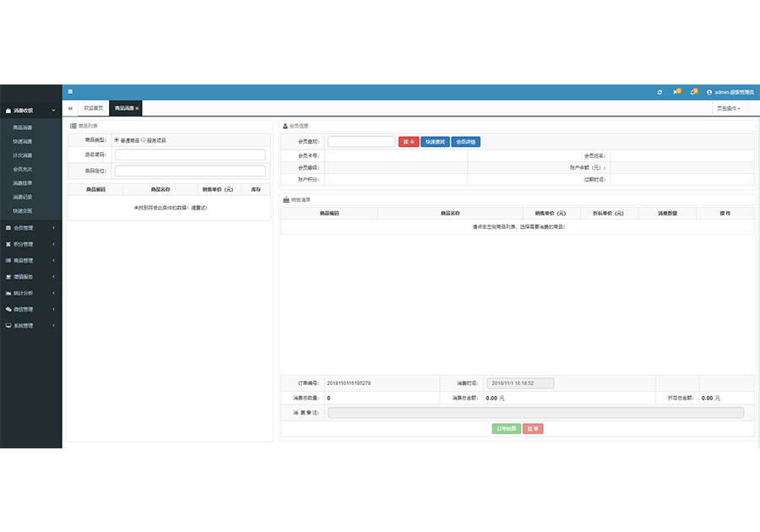Screen dimensions: 760x532
Task: Toggle sidebar with the hamburger menu icon
Action: 70,91
